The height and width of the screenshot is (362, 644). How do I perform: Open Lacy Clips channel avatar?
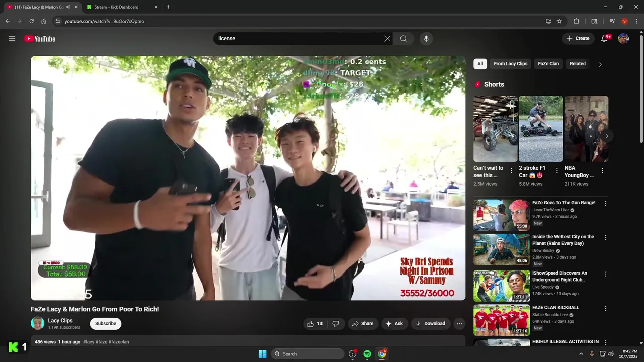37,323
